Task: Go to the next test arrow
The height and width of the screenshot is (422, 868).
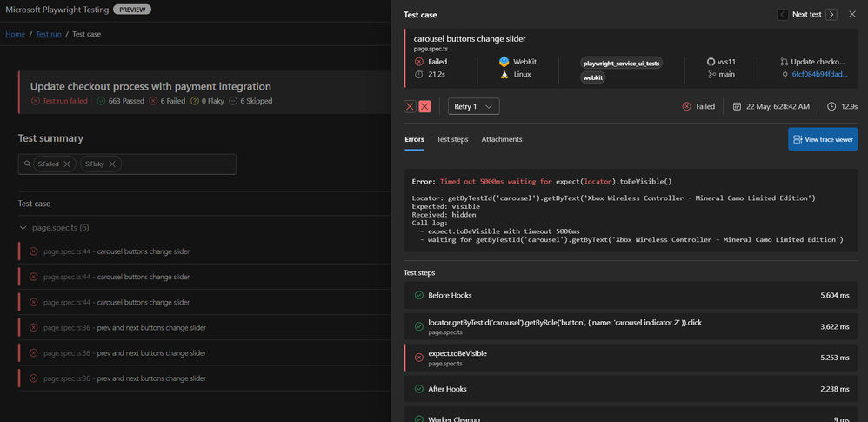Action: pyautogui.click(x=831, y=15)
